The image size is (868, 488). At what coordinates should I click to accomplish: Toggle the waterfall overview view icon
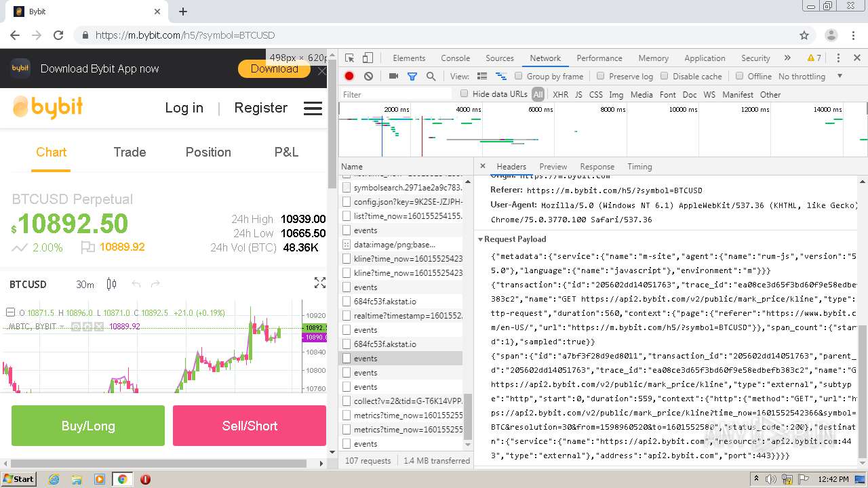501,77
